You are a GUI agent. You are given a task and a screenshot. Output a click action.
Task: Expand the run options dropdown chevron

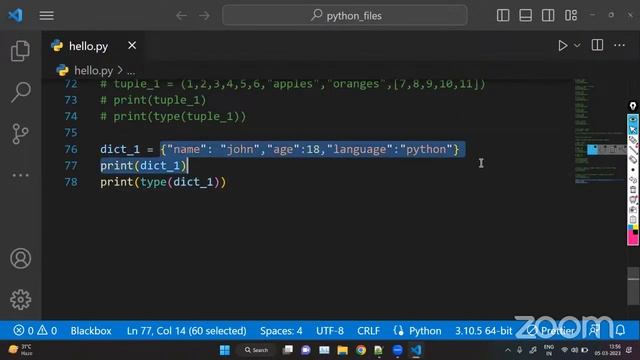tap(577, 45)
